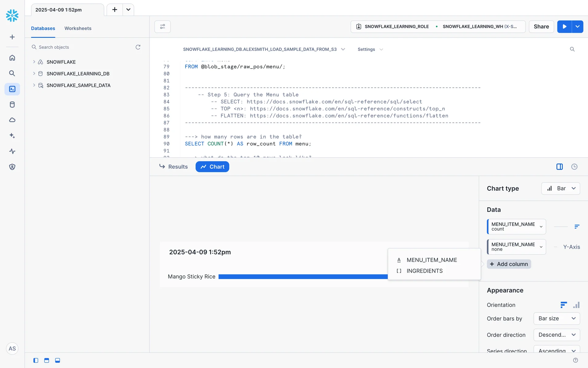This screenshot has width=588, height=368.
Task: Open the Order bars by dropdown
Action: [556, 318]
